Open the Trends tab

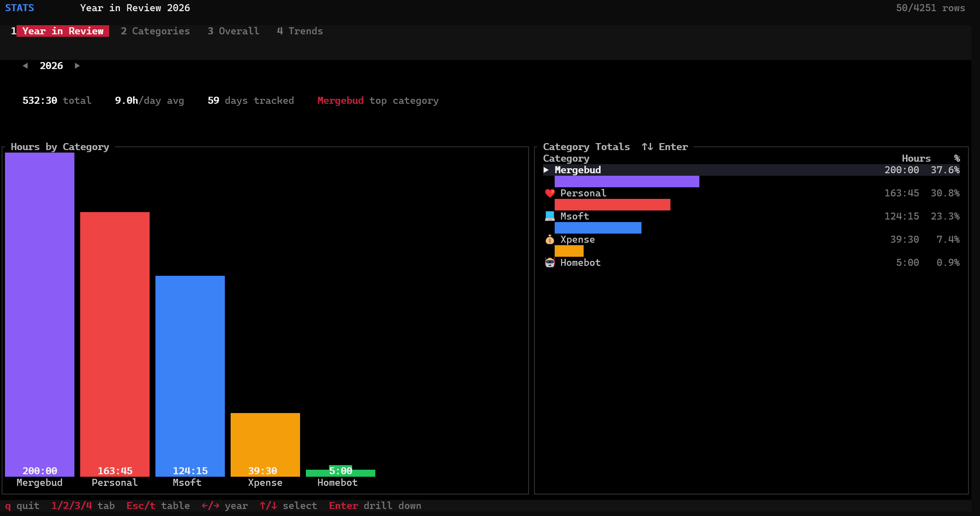[x=300, y=31]
